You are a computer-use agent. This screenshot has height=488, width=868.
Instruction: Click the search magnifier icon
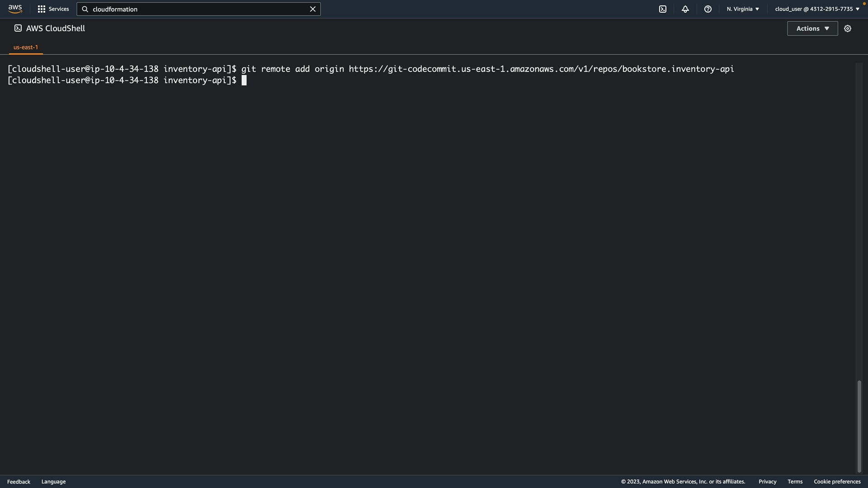point(85,9)
